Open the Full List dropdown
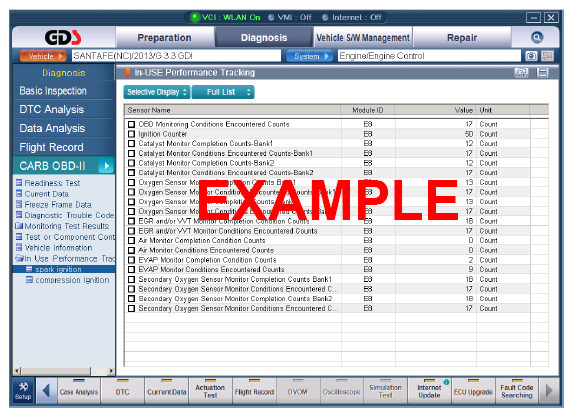This screenshot has height=417, width=573. click(223, 92)
